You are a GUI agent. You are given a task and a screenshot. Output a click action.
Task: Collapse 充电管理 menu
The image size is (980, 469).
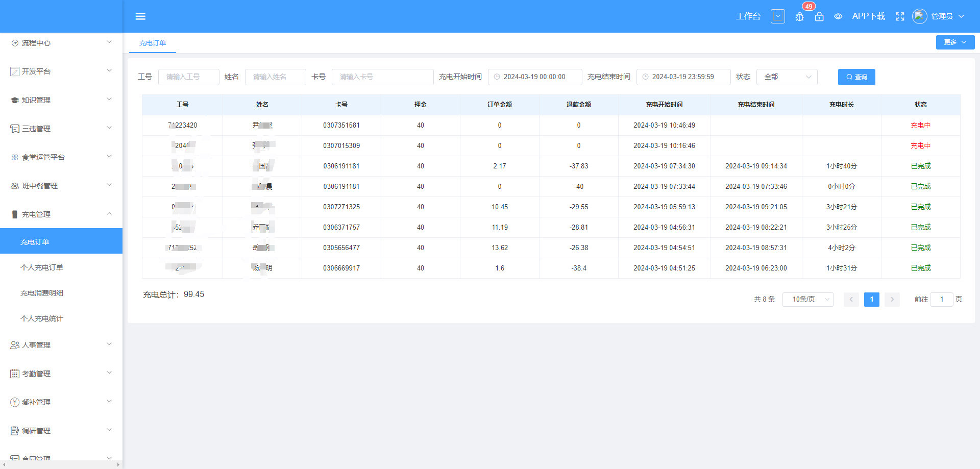tap(61, 214)
